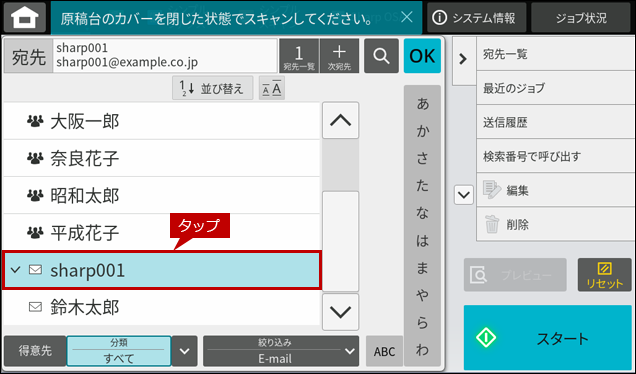Choose 編集 edit in the action panel
The height and width of the screenshot is (374, 636).
[556, 190]
